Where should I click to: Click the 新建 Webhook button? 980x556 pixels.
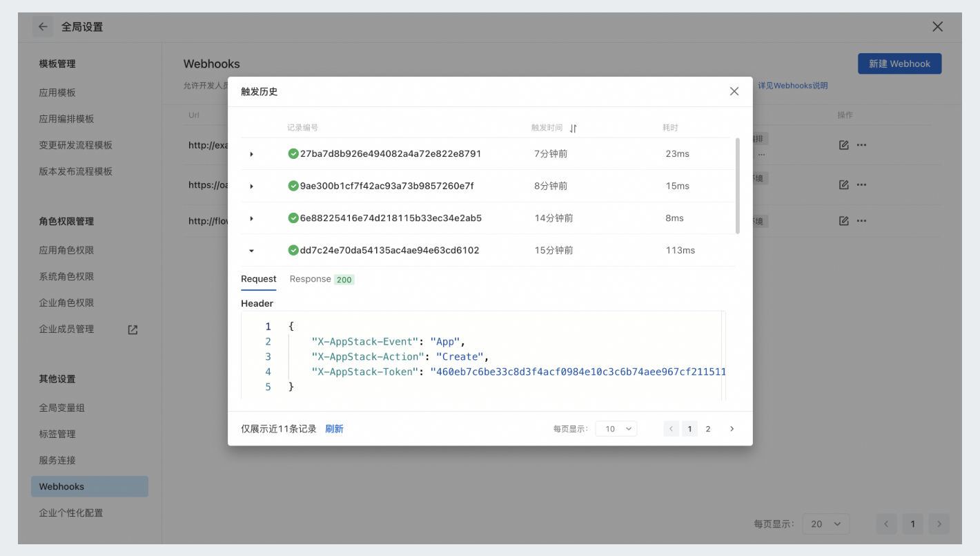(899, 64)
